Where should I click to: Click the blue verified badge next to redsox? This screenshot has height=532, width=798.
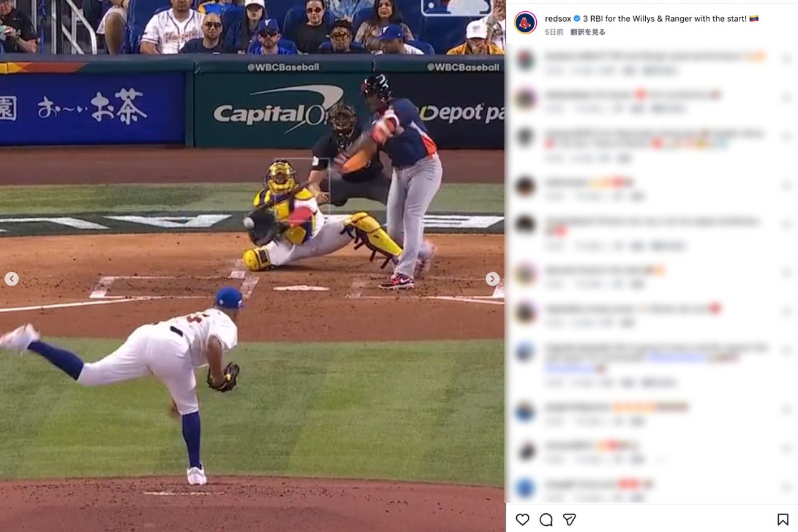coord(577,19)
